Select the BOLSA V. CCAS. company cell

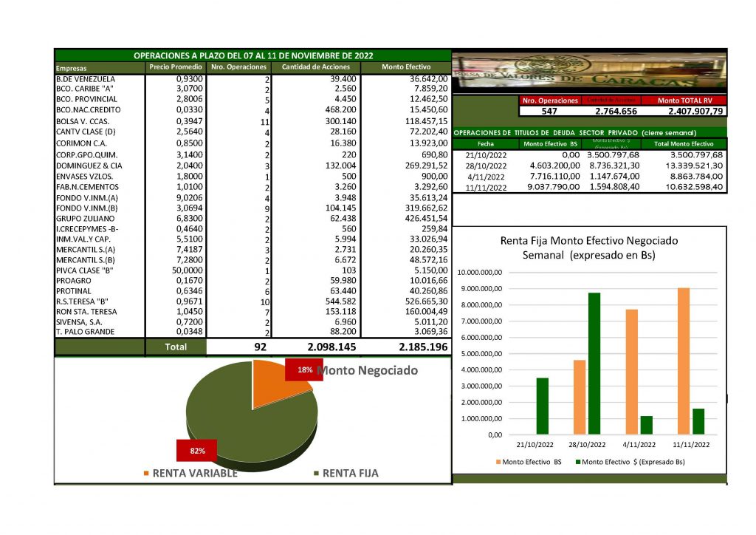point(86,120)
